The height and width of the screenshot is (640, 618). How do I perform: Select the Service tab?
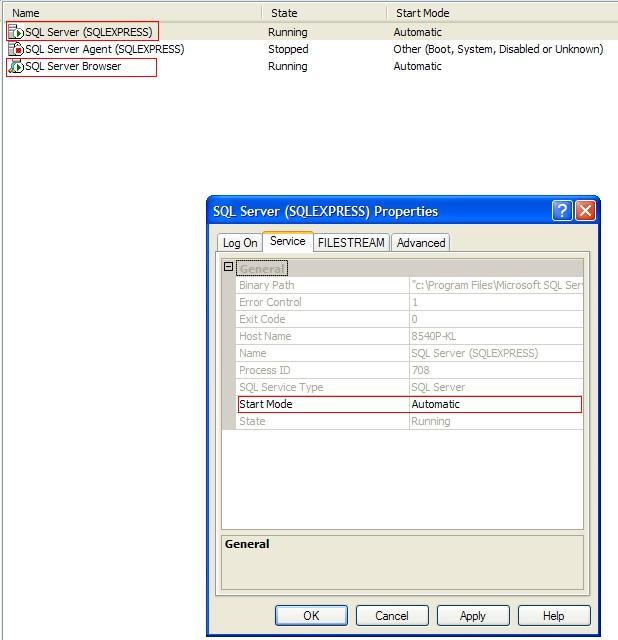288,241
